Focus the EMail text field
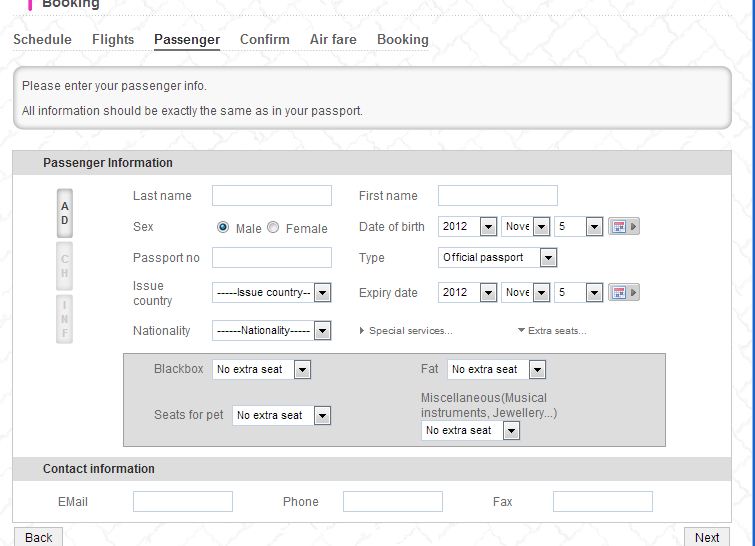The image size is (755, 546). coord(183,502)
